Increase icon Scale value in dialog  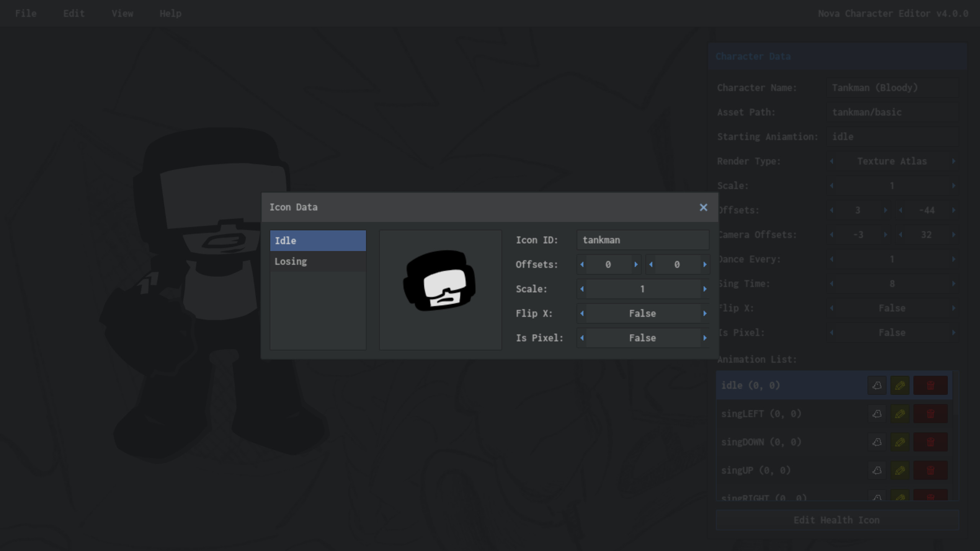(x=705, y=289)
